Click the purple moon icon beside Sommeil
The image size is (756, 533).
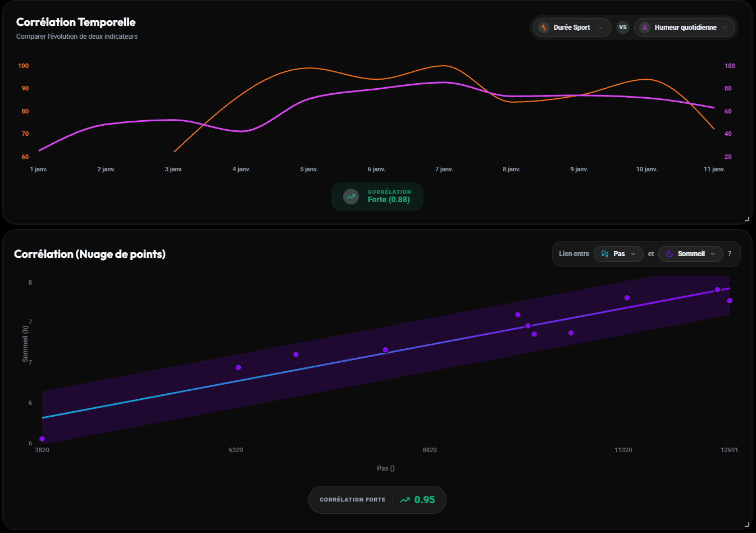(x=669, y=254)
